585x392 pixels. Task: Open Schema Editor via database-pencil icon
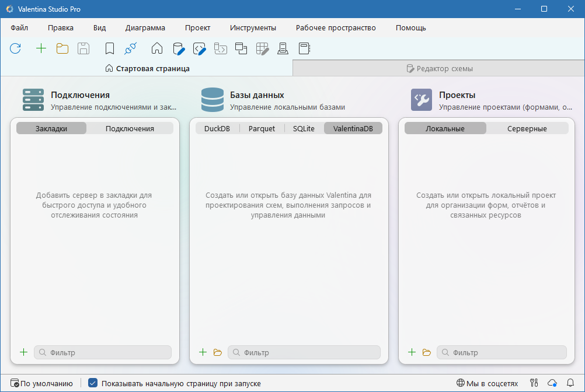tap(179, 49)
